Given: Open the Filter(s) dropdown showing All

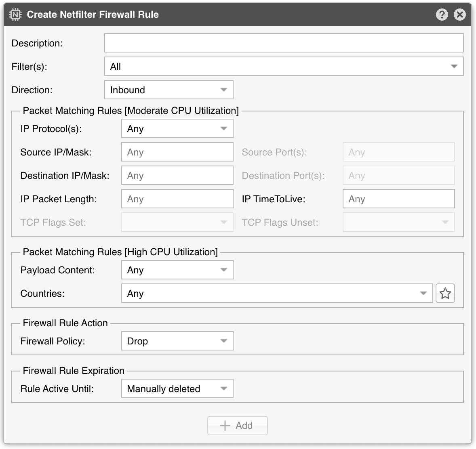Looking at the screenshot, I should (284, 66).
